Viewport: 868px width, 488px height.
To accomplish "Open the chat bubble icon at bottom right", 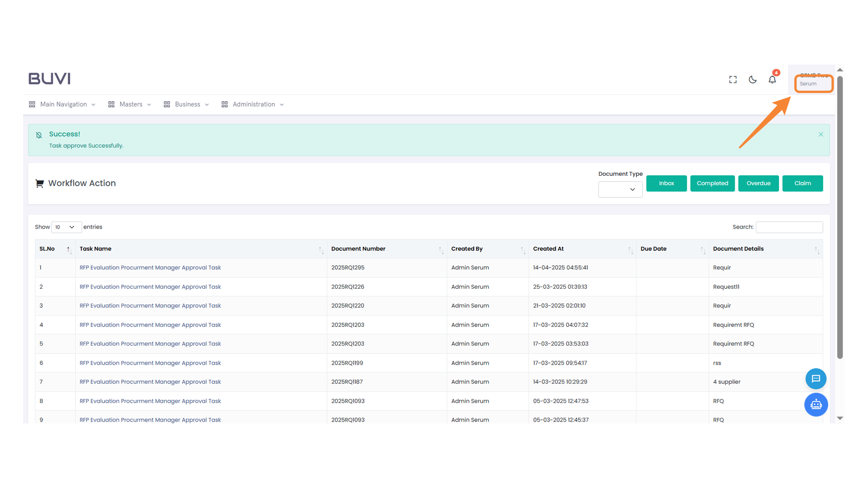I will pyautogui.click(x=816, y=379).
